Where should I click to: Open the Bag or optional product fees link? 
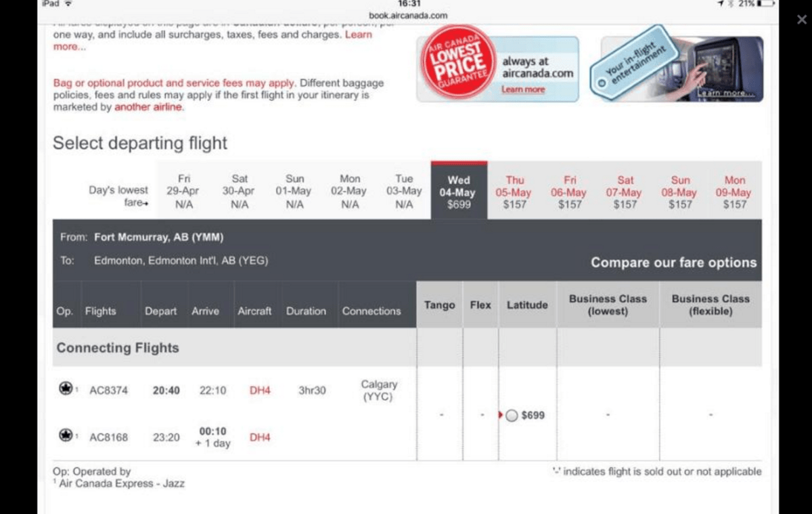(174, 83)
